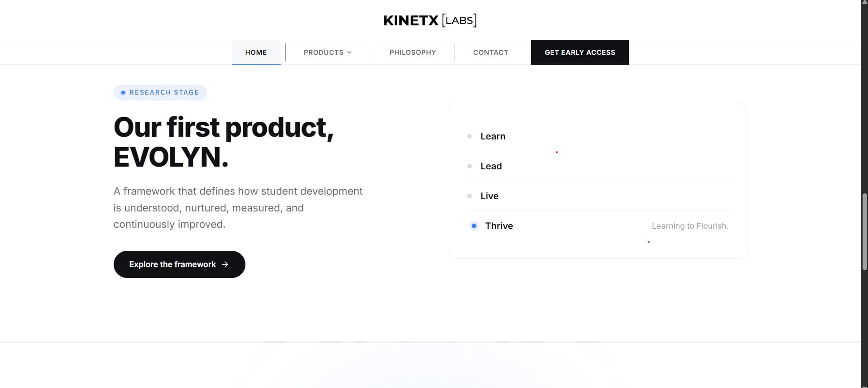868x388 pixels.
Task: Select the Thrive item in list
Action: [x=598, y=226]
